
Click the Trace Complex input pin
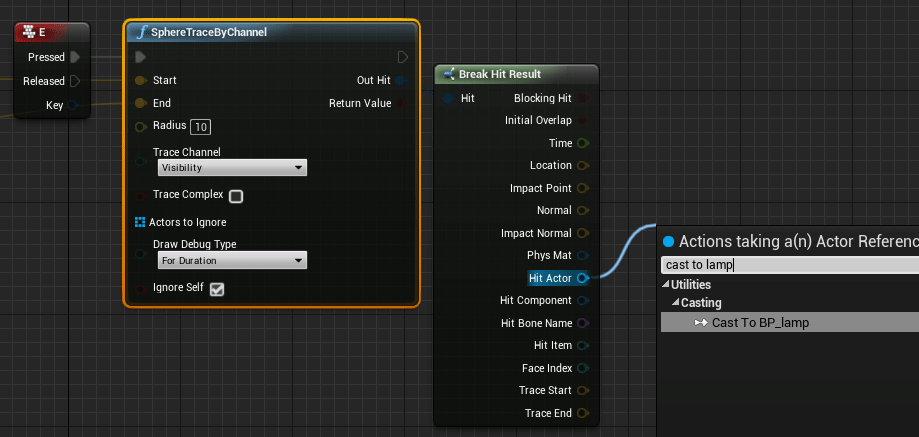coord(141,196)
